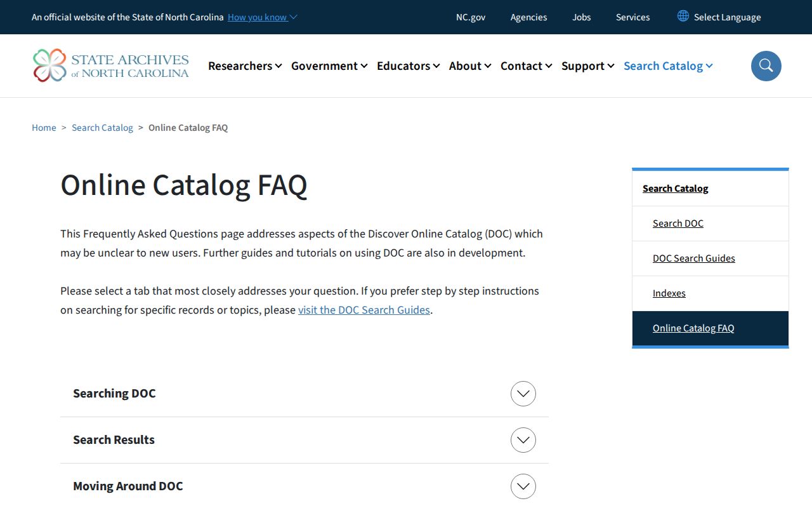Screen dimensions: 812x508
Task: Click the circled chevron beside Moving Around DOC
Action: 523,486
